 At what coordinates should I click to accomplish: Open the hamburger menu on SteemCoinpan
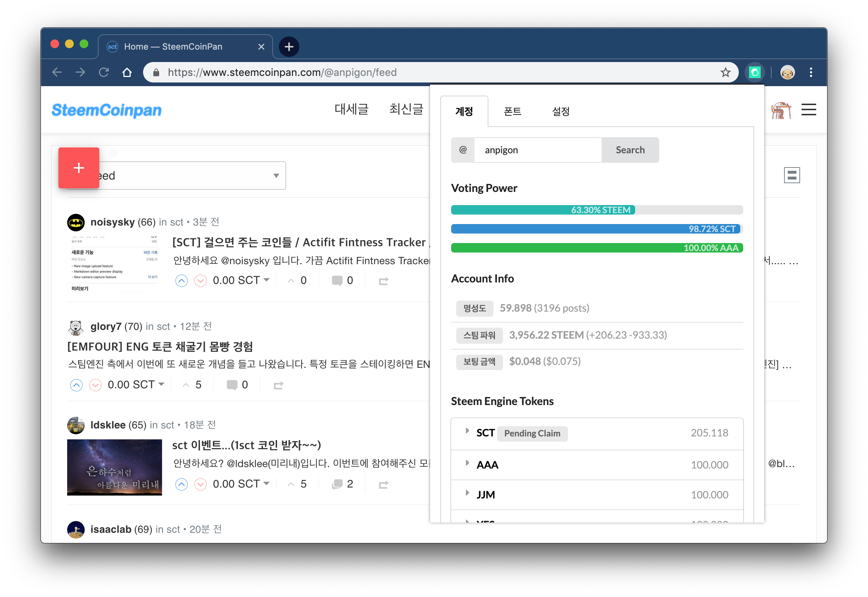point(809,109)
